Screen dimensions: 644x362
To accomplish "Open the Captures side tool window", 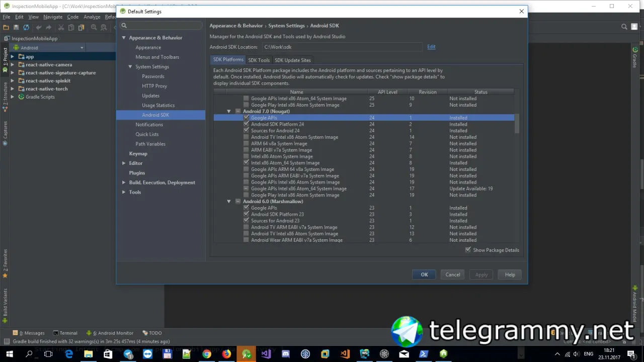I will click(5, 133).
